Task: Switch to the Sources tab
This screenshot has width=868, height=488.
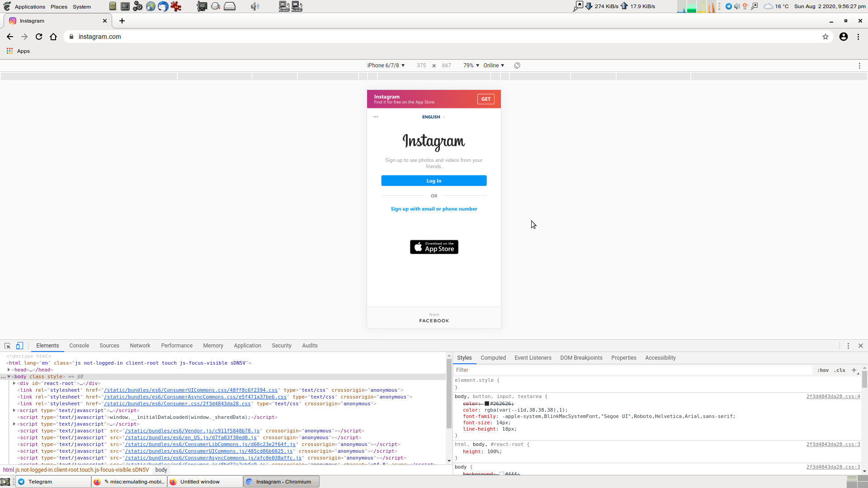Action: (109, 346)
